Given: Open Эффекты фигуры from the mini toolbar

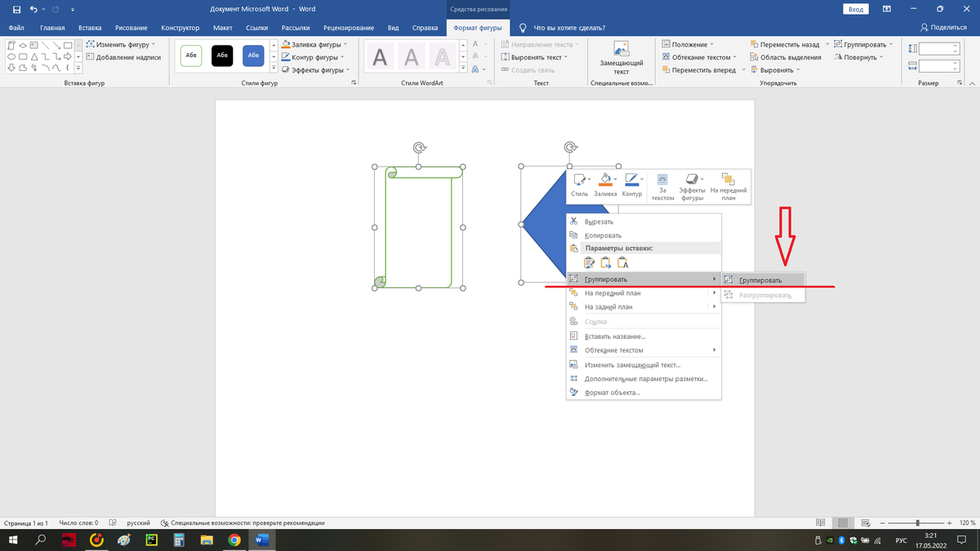Looking at the screenshot, I should pyautogui.click(x=692, y=186).
